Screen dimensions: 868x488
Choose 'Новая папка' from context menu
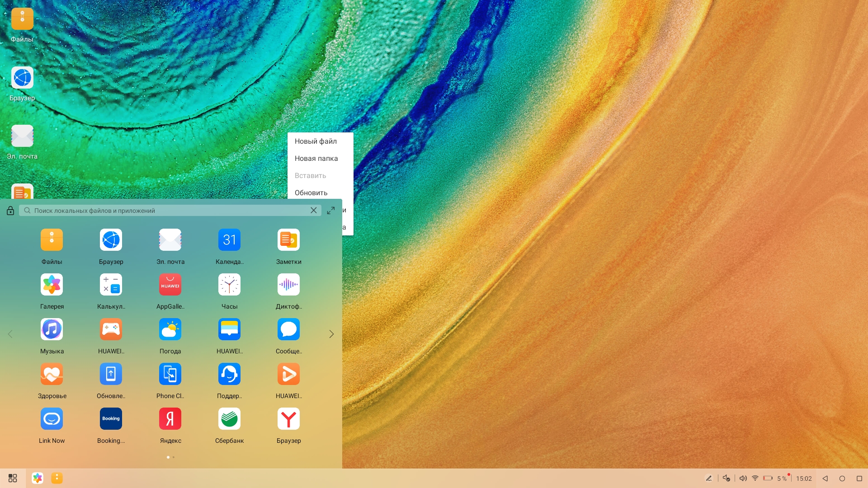316,159
